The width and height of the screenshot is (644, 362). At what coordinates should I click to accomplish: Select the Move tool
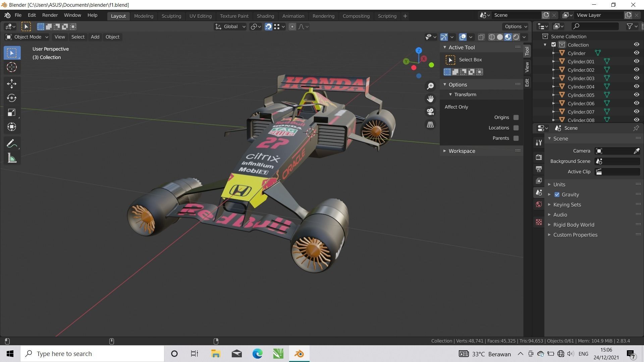click(12, 83)
